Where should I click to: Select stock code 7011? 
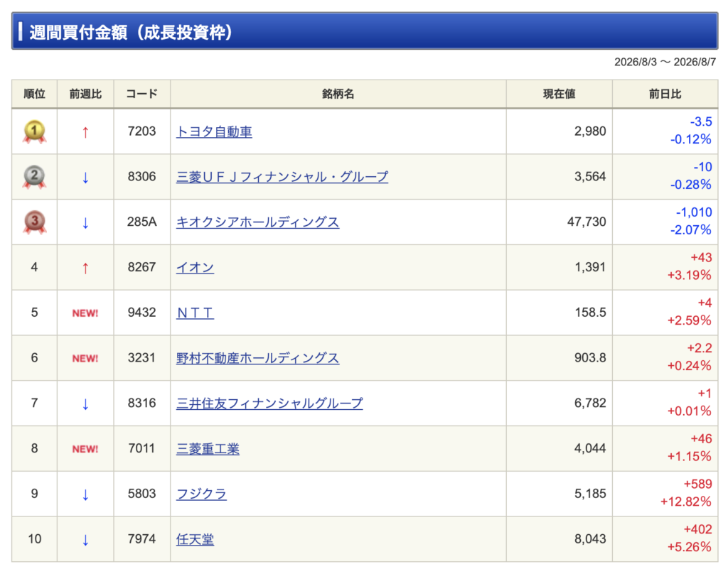[142, 448]
